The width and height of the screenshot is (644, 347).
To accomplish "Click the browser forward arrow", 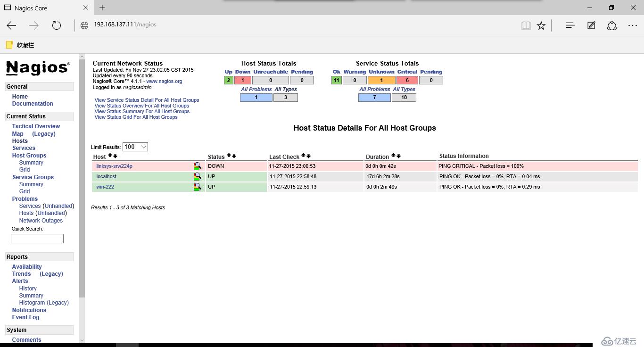I will [34, 25].
